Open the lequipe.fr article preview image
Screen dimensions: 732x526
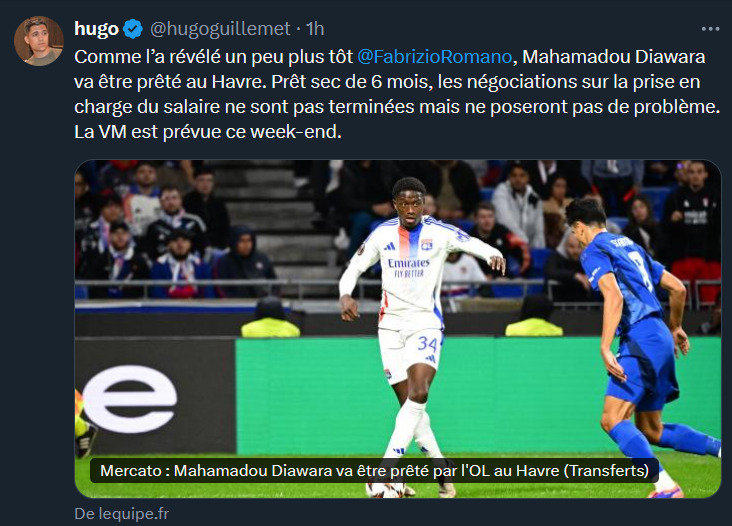coord(398,329)
